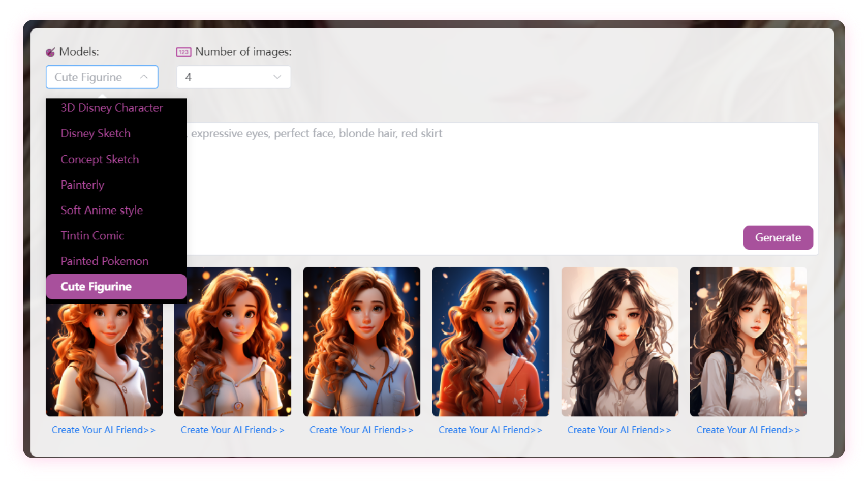The height and width of the screenshot is (484, 868).
Task: Select the 3D Disney Character model
Action: [112, 108]
